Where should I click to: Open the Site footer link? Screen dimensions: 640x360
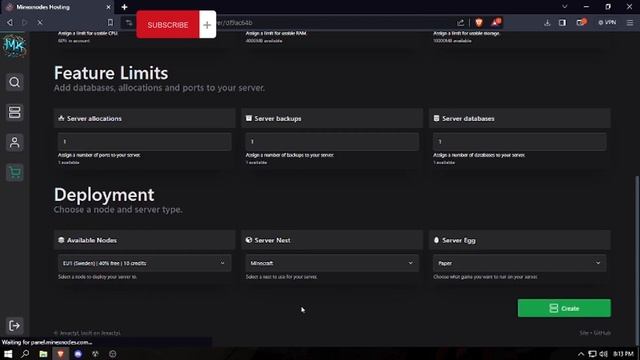coord(584,333)
